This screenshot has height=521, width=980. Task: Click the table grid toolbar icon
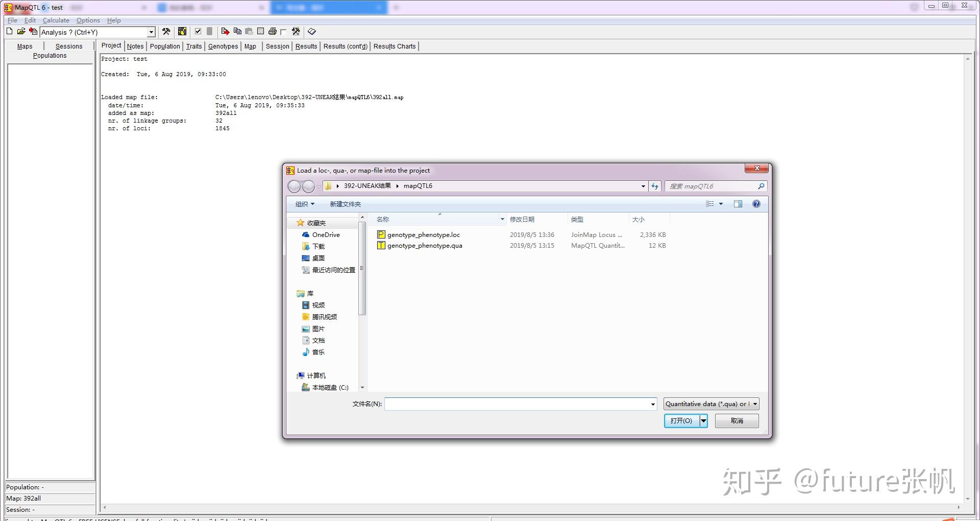coord(261,32)
